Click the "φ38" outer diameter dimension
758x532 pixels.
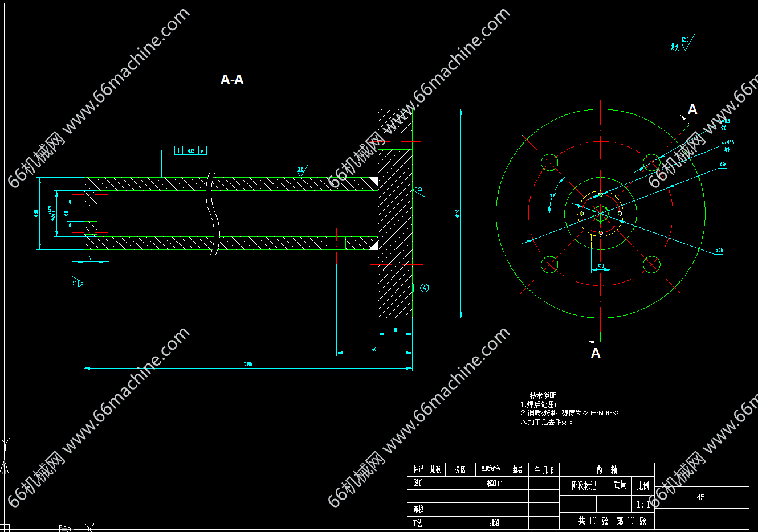point(35,214)
